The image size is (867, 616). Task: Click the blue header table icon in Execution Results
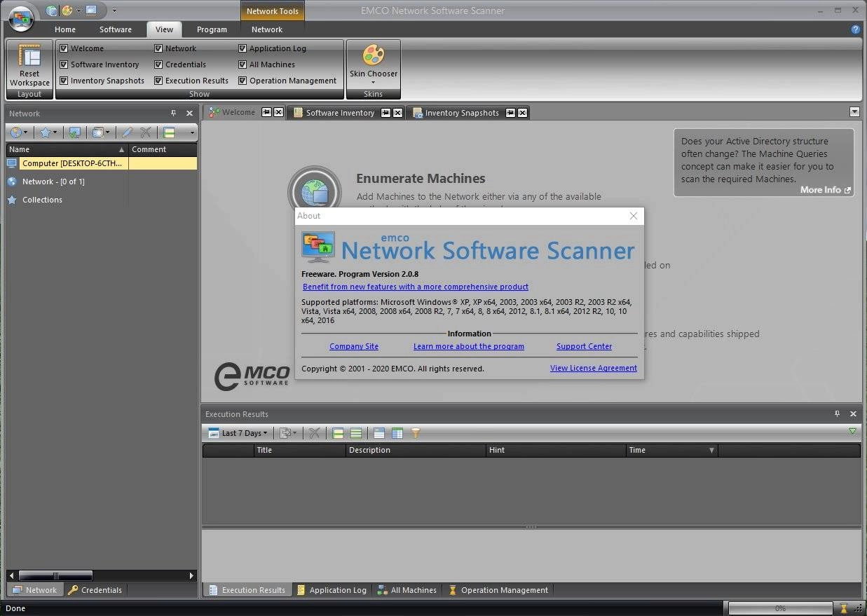point(379,433)
